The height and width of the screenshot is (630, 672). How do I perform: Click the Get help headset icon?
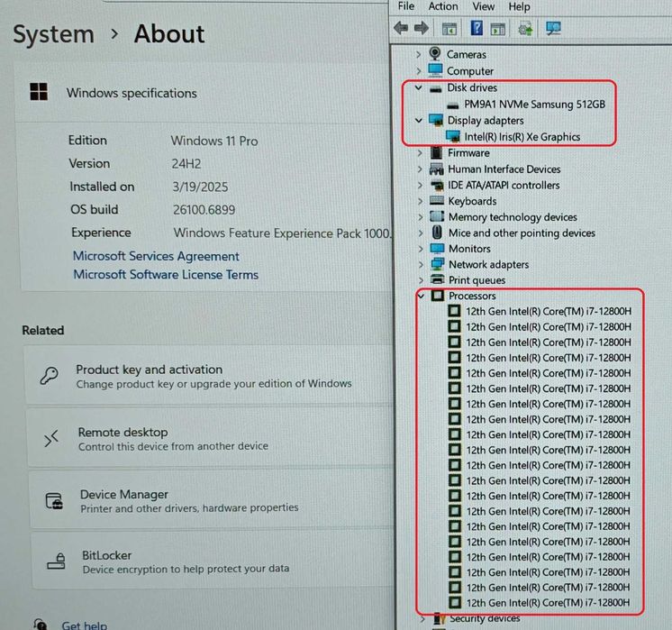[x=41, y=624]
